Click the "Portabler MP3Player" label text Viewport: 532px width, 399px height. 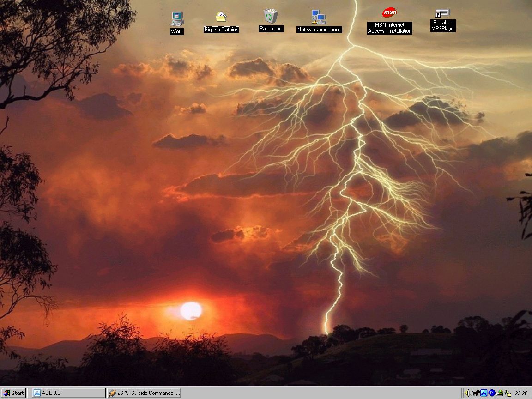point(443,26)
